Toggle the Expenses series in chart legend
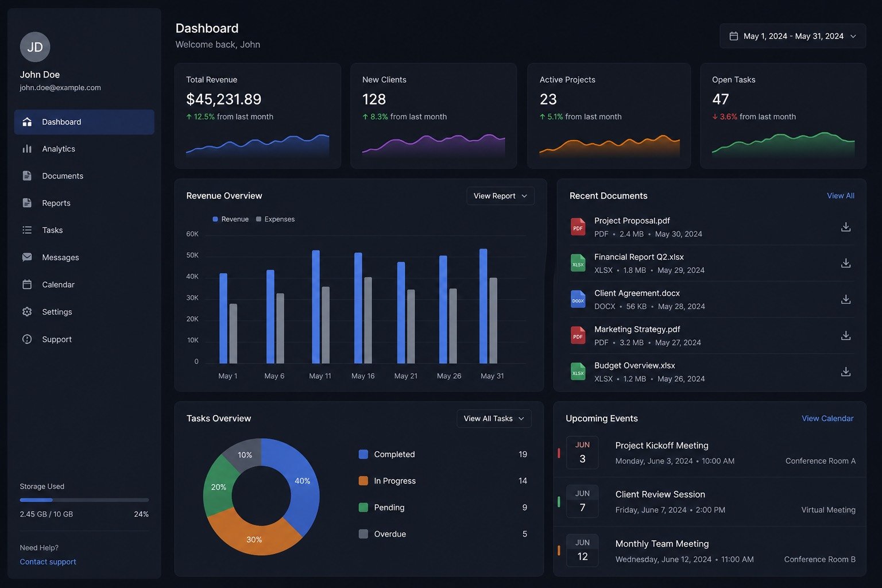This screenshot has width=882, height=588. pos(275,219)
